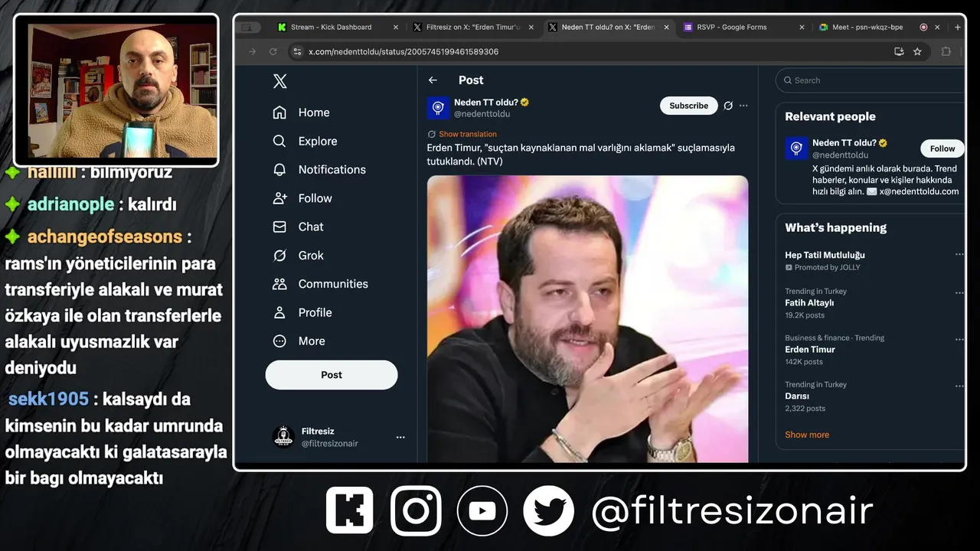980x551 pixels.
Task: Follow Neden TT oldu? in Relevant people
Action: pyautogui.click(x=942, y=148)
